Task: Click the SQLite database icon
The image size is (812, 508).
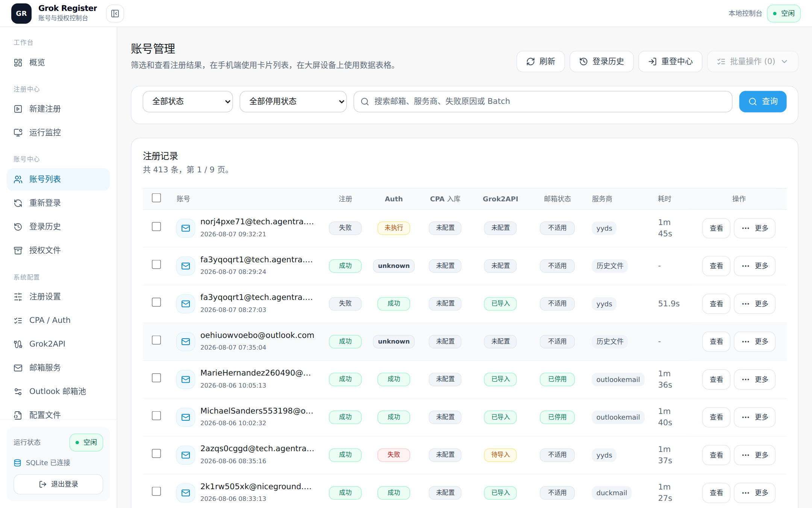Action: [17, 463]
